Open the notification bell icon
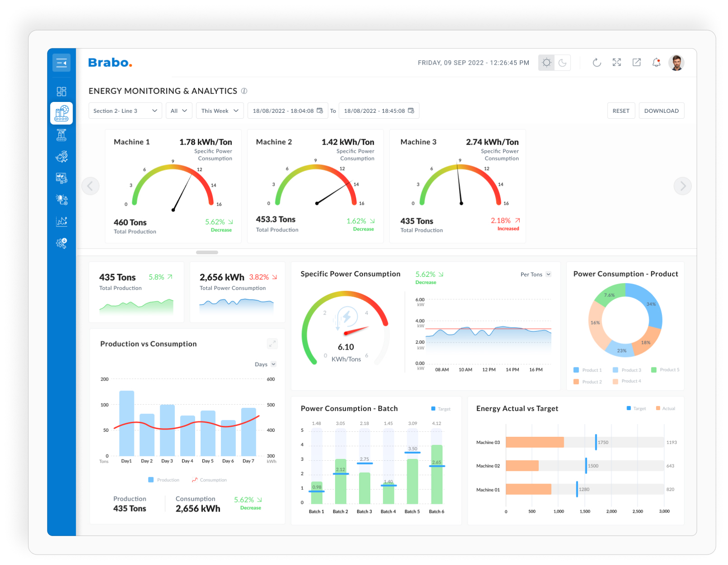This screenshot has height=565, width=728. point(656,63)
